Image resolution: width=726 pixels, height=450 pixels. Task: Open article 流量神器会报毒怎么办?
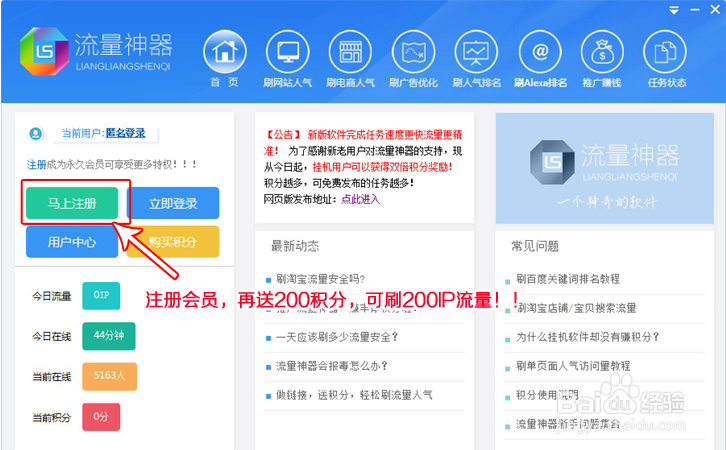point(332,366)
